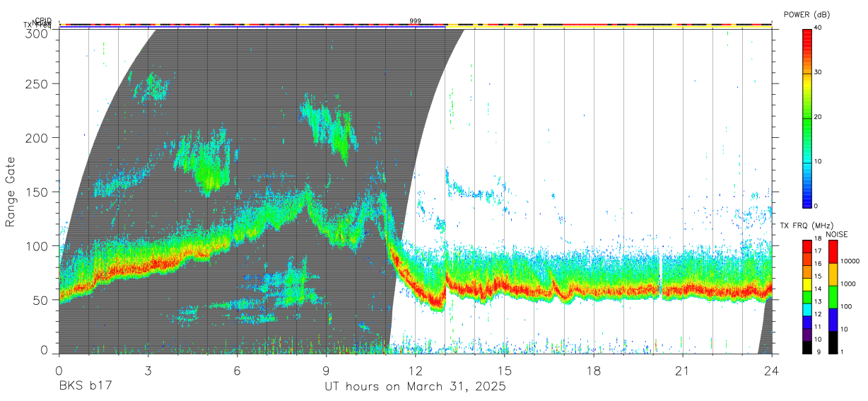Image resolution: width=868 pixels, height=401 pixels.
Task: Click the UT hours on March 31, 2025 title
Action: (x=415, y=387)
